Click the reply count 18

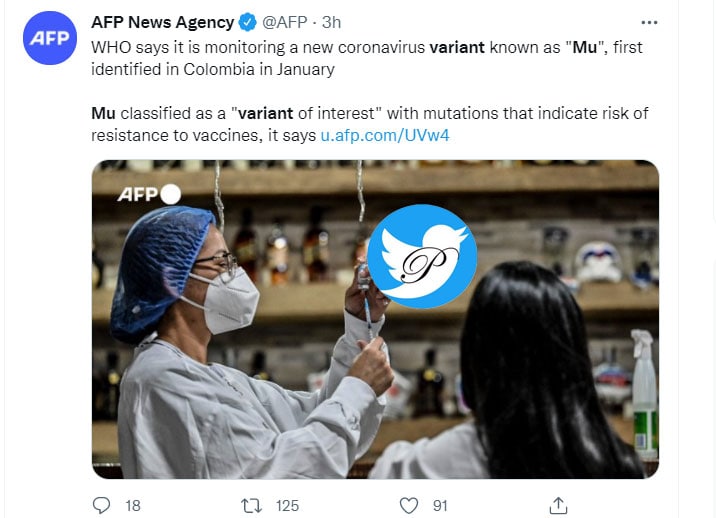(x=133, y=506)
